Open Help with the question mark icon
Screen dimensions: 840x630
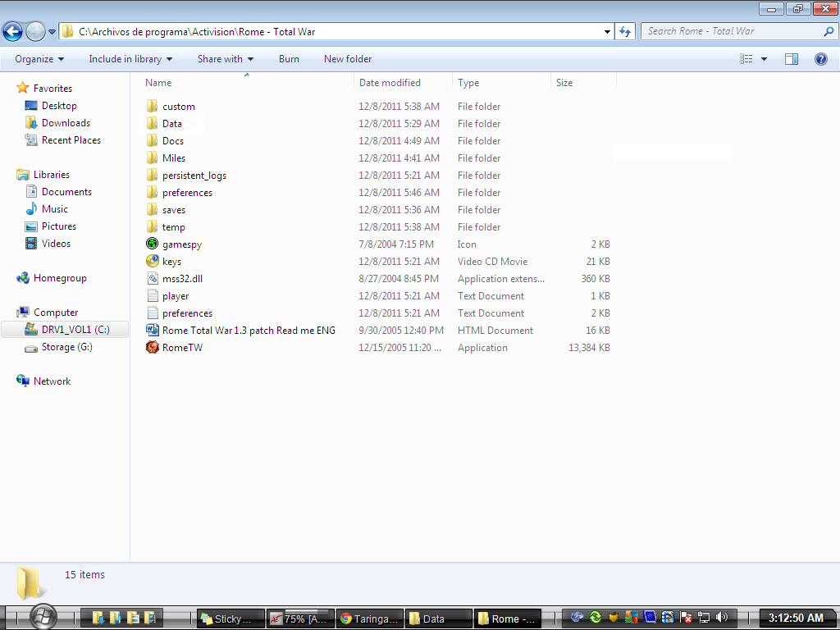(x=820, y=59)
